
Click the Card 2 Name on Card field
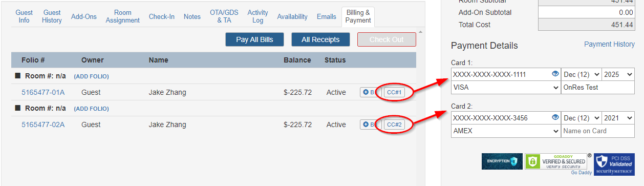tap(598, 131)
